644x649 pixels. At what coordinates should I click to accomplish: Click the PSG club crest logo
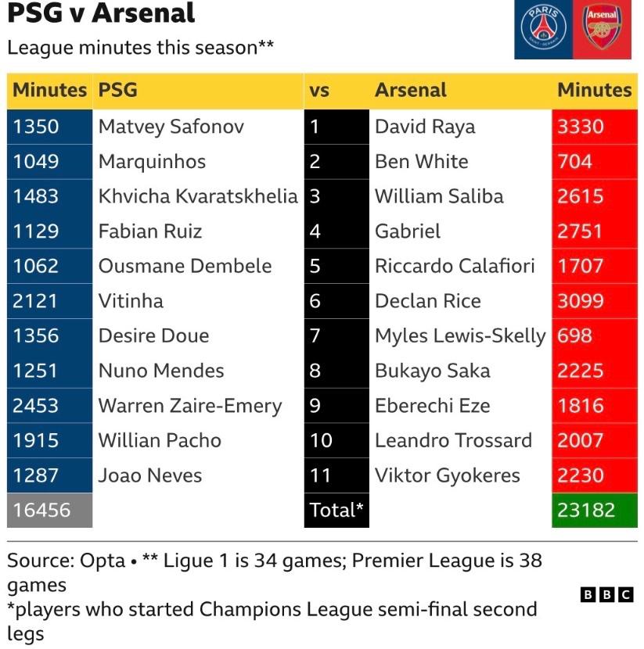tap(543, 28)
